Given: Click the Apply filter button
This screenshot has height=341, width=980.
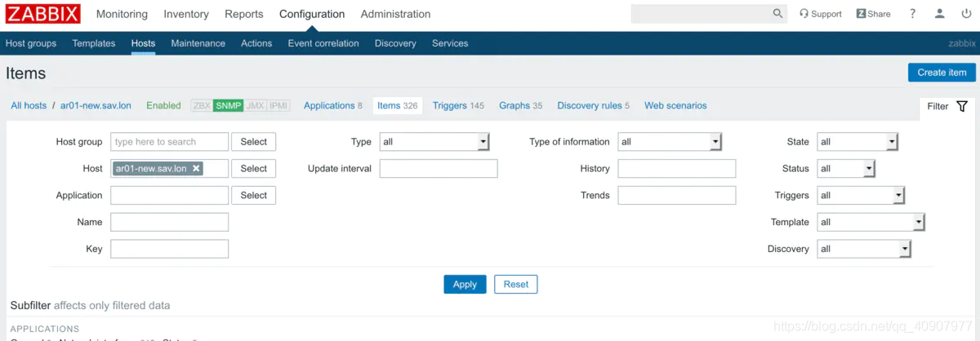Looking at the screenshot, I should point(465,284).
